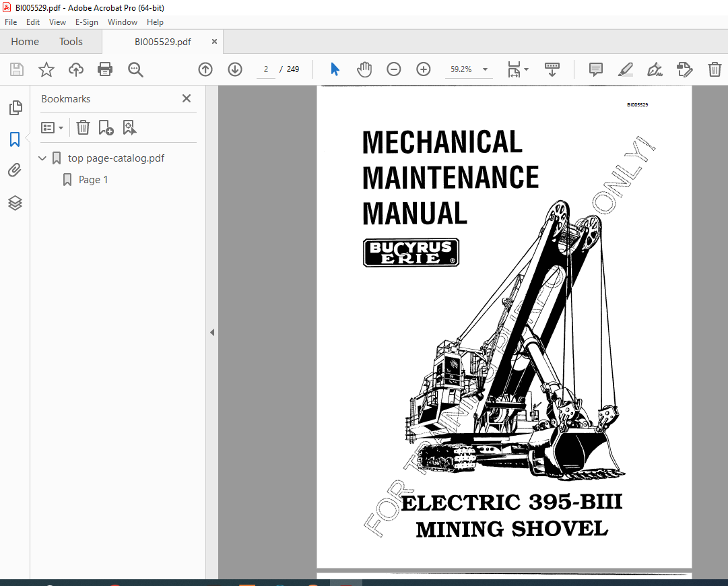Add a new bookmark
The image size is (728, 586).
[x=106, y=127]
